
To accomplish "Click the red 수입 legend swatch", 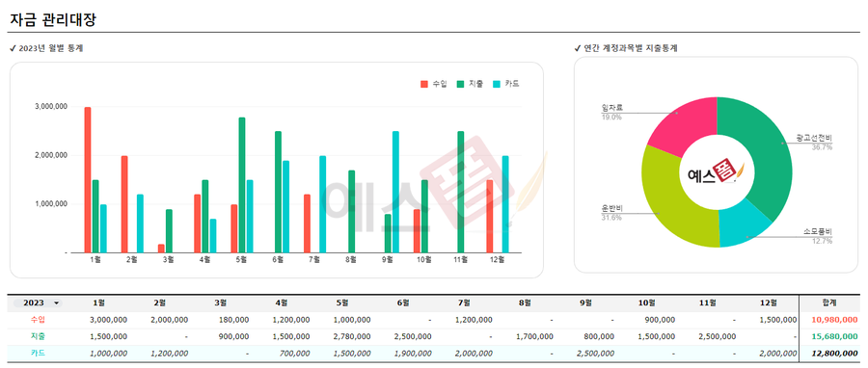I will 424,84.
